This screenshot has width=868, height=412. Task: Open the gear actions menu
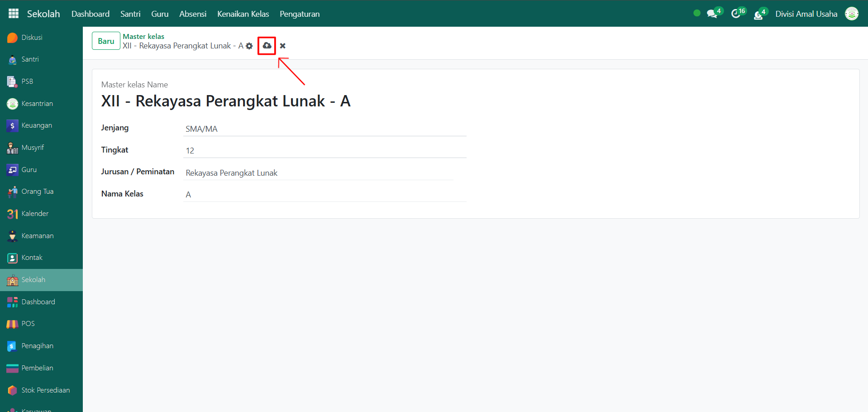click(249, 46)
